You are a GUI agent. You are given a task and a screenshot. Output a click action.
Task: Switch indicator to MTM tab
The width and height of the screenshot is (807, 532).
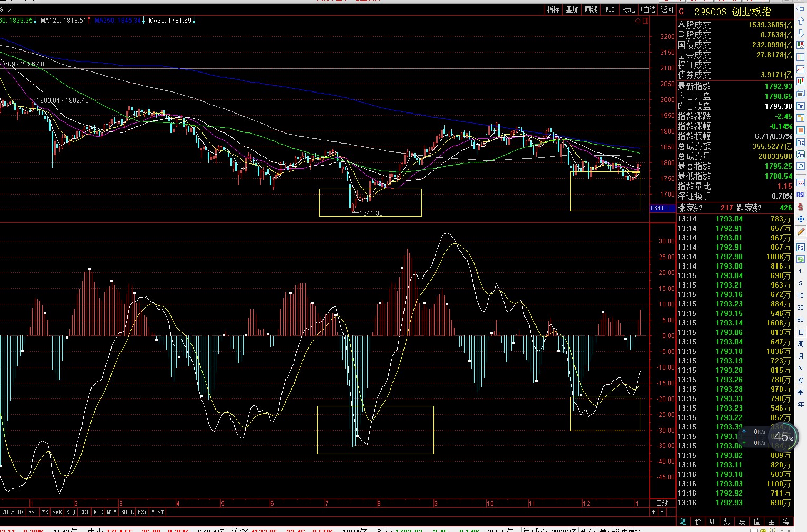click(x=112, y=512)
